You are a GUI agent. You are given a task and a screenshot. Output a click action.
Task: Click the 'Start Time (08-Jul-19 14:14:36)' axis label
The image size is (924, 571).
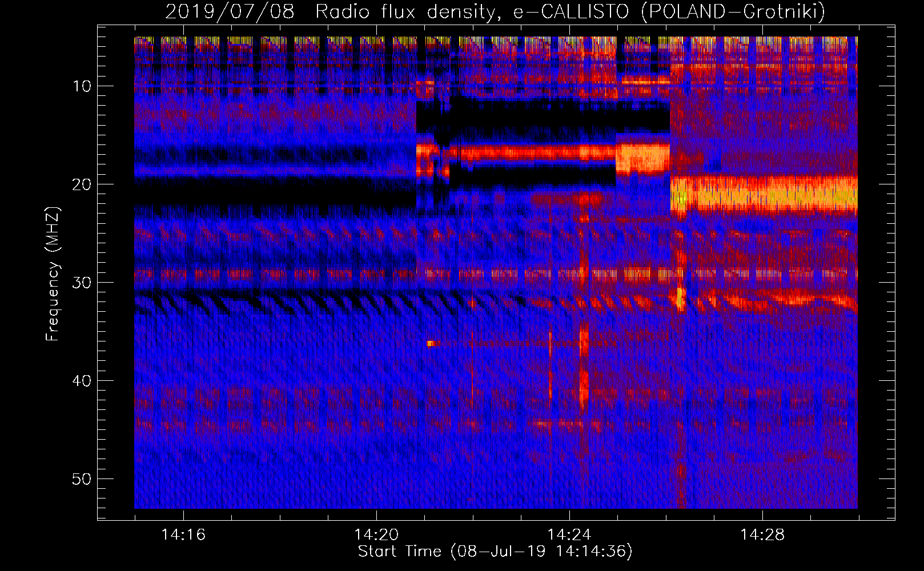(x=495, y=552)
